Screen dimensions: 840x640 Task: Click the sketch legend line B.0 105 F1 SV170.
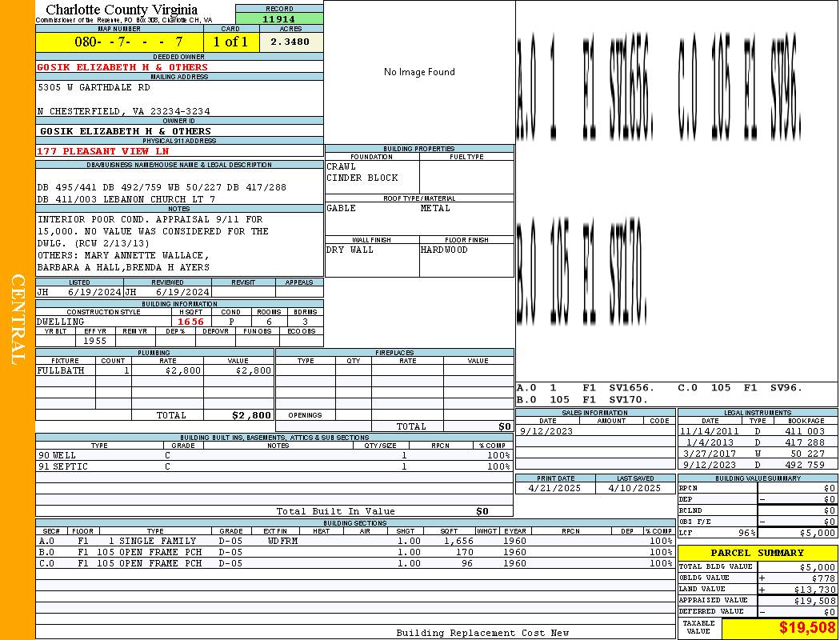click(582, 399)
